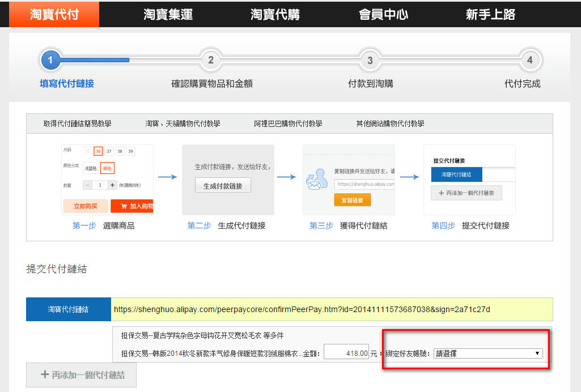Click the 立即购买 button in tutorial image
The image size is (581, 392).
[x=86, y=206]
